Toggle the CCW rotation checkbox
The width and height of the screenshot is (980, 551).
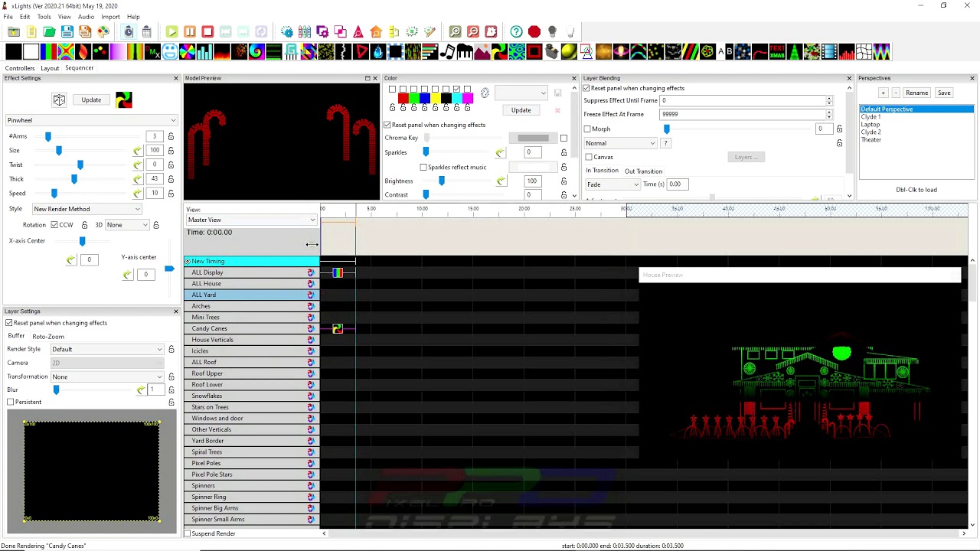tap(54, 225)
